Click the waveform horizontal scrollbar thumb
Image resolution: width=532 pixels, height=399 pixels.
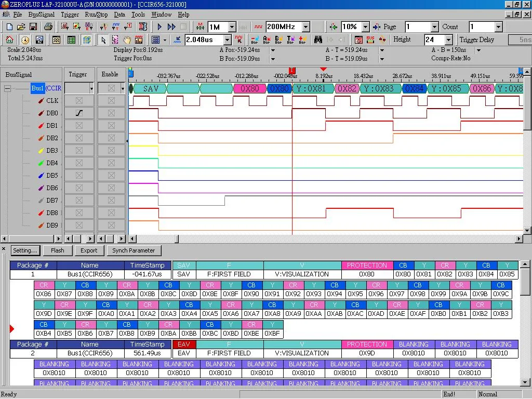coord(177,239)
